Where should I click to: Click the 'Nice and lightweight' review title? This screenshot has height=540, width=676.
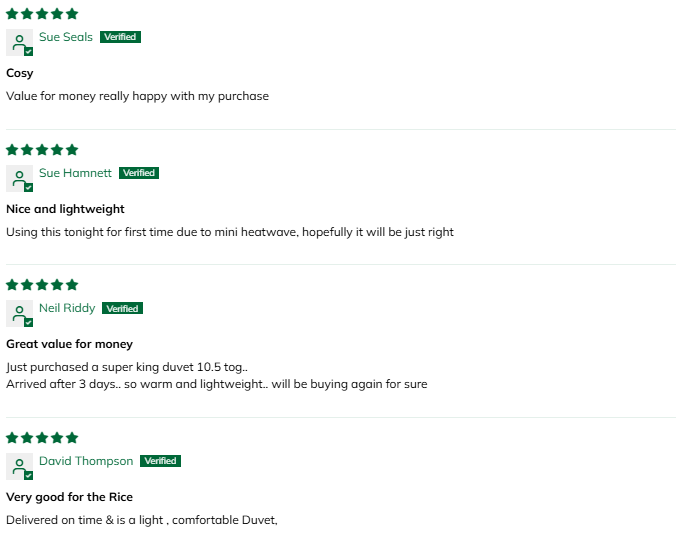click(x=65, y=209)
